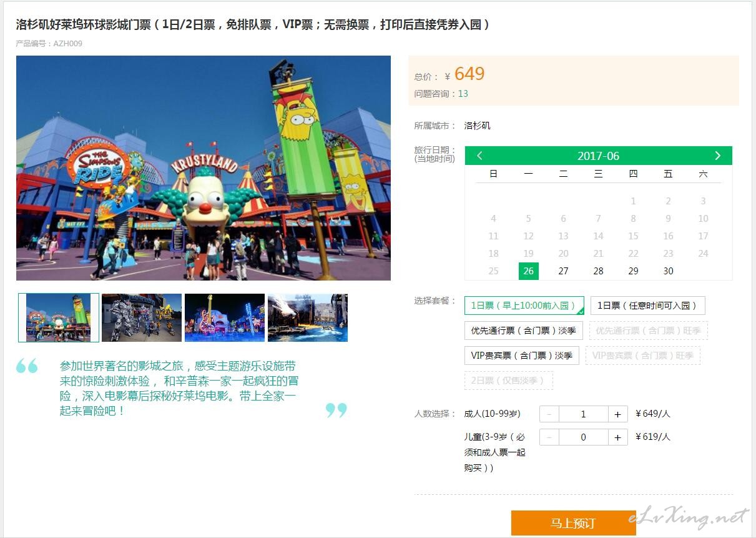The width and height of the screenshot is (756, 538).
Task: Click the city value 洛杉矶
Action: 478,126
